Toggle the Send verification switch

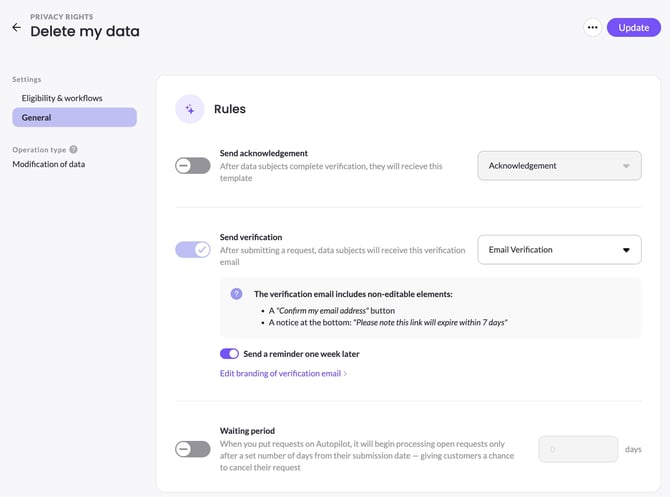pos(192,249)
